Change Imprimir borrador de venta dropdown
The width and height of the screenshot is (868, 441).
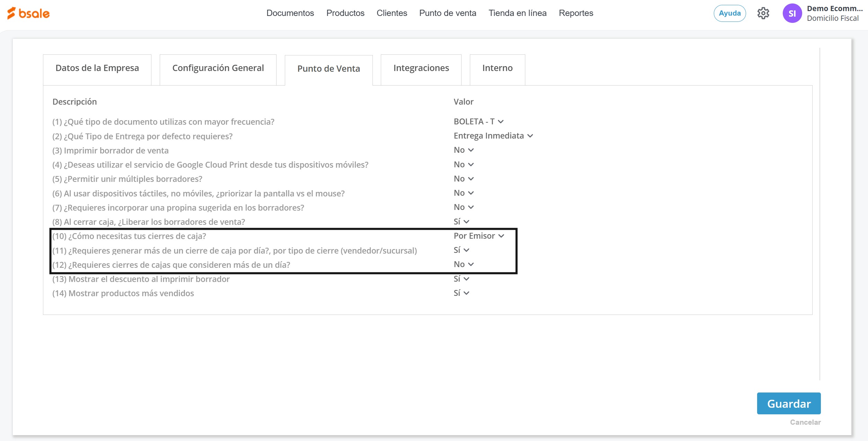(x=463, y=150)
